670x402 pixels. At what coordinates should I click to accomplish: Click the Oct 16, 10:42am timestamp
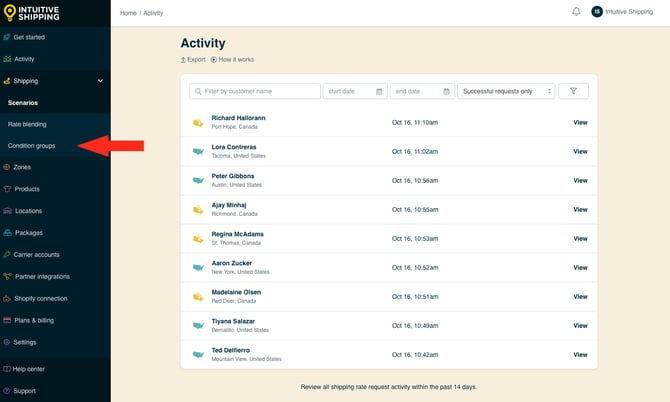(415, 355)
